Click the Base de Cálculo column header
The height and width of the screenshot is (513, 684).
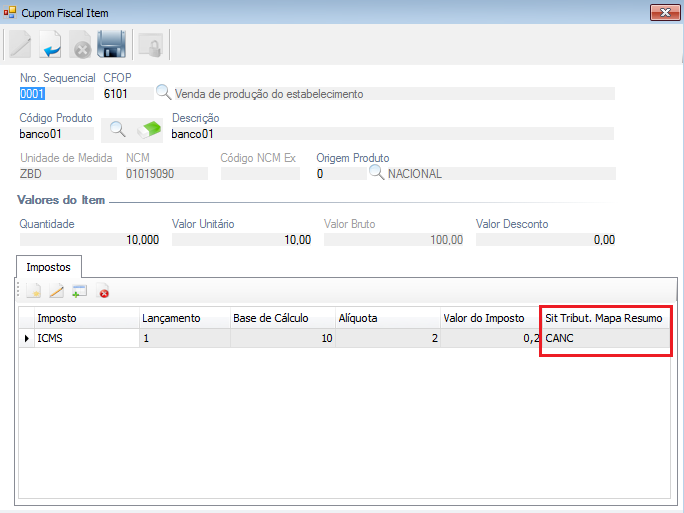283,318
